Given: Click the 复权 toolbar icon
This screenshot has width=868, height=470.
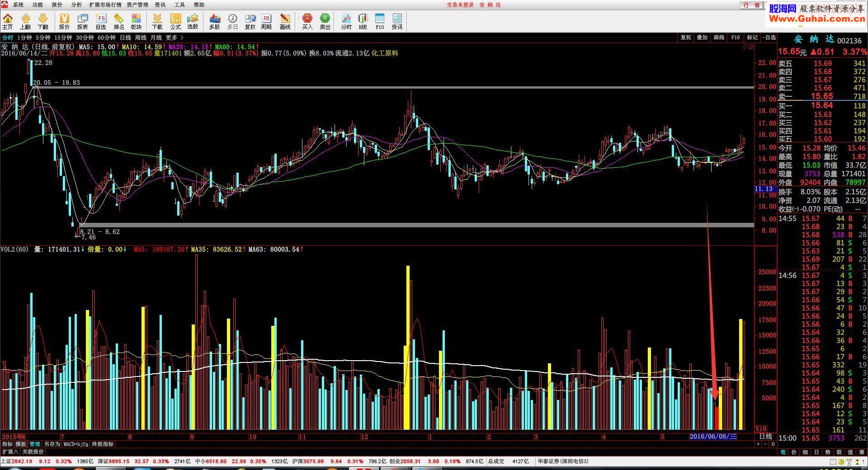Looking at the screenshot, I should click(250, 21).
